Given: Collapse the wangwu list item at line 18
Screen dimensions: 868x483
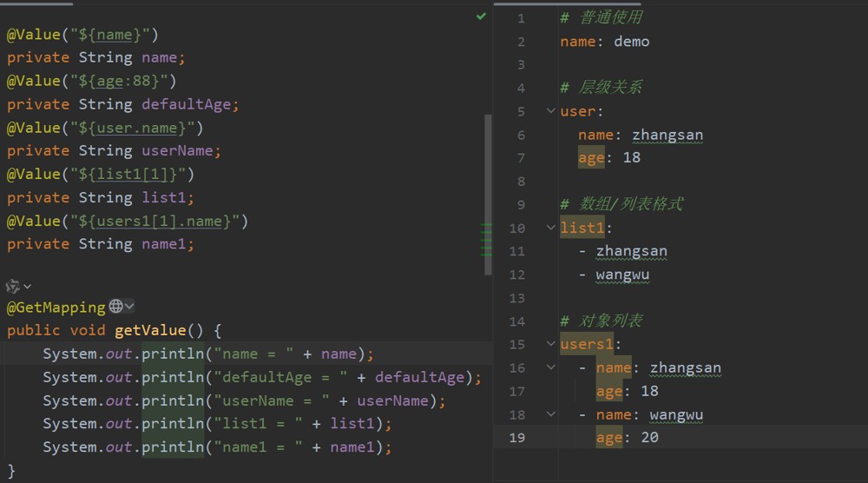Looking at the screenshot, I should [551, 414].
